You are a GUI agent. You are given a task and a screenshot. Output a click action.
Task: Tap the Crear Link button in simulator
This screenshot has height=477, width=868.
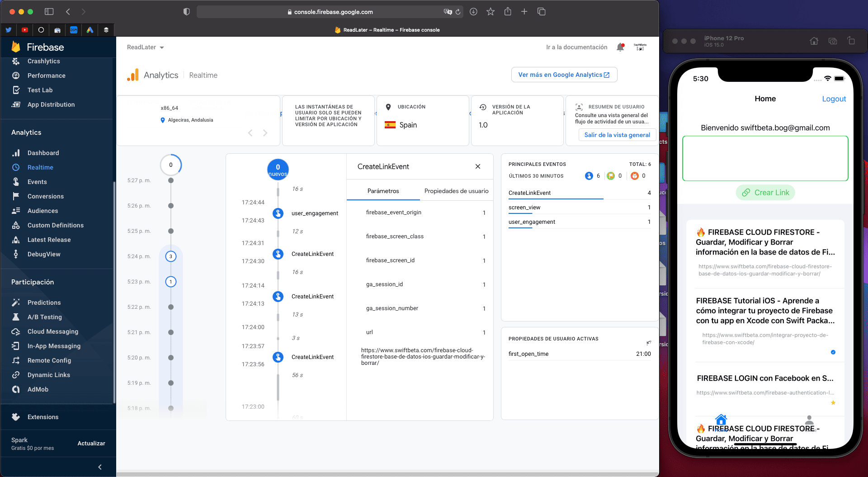click(765, 193)
